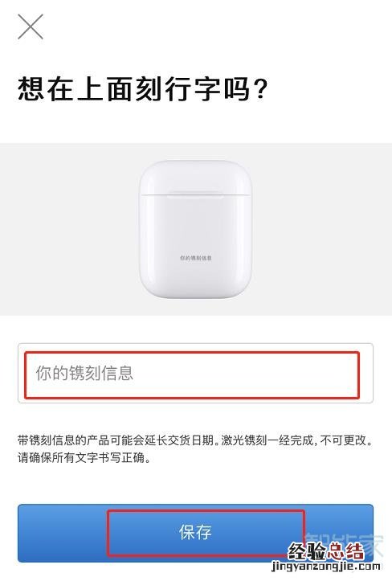Click the lid of the AirPods case
The height and width of the screenshot is (581, 392).
[x=196, y=177]
